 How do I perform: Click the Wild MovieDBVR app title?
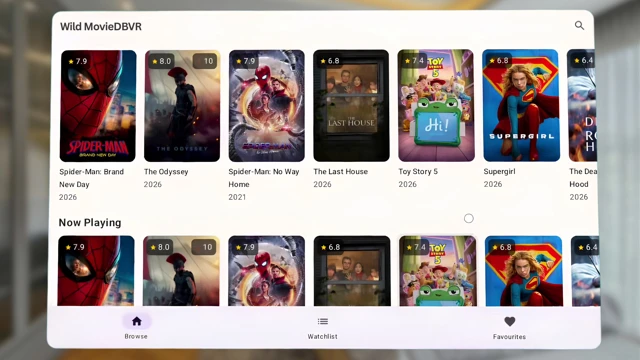coord(101,27)
